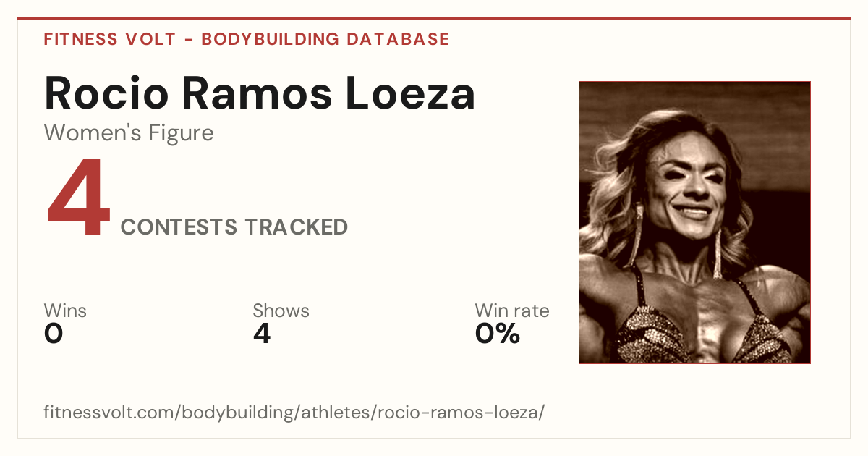Viewport: 868px width, 456px height.
Task: Click the Shows value of 4
Action: (x=262, y=334)
